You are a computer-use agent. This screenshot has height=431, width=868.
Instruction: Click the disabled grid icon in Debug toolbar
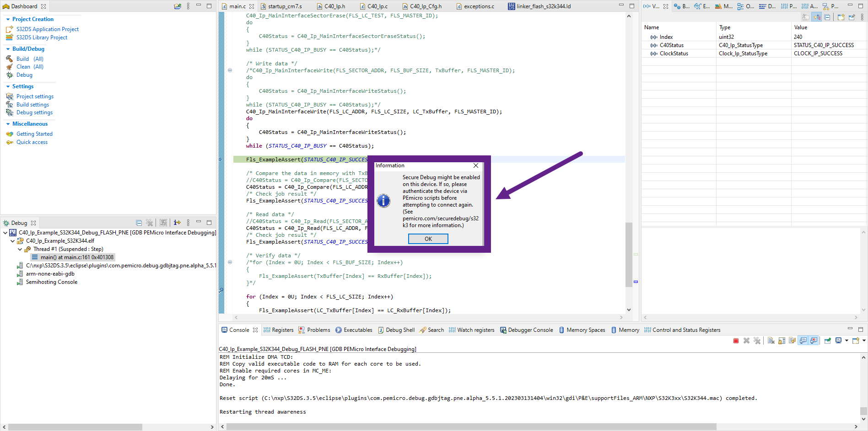(163, 223)
